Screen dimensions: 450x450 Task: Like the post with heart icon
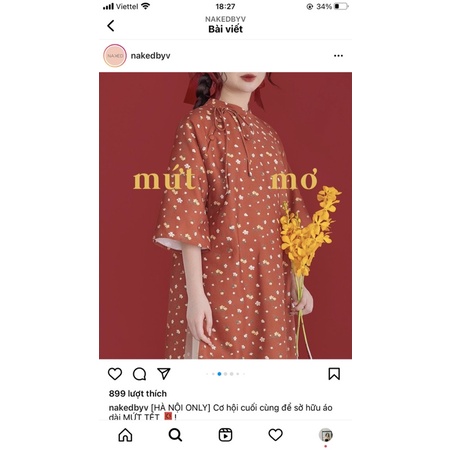[x=115, y=374]
